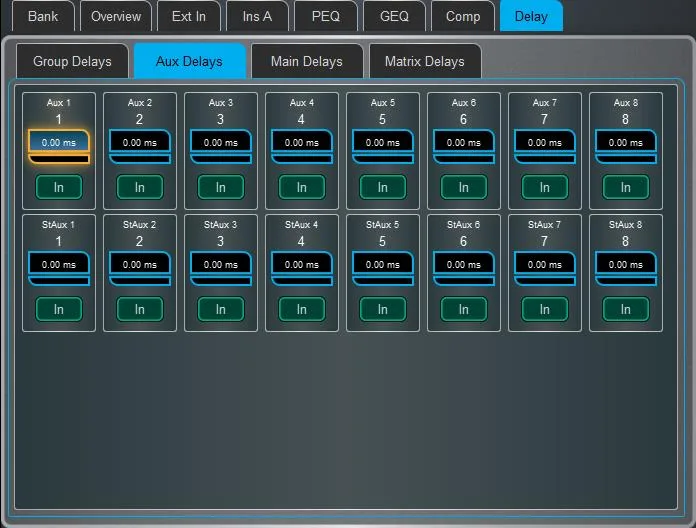Toggle the Aux 1 delay In button

click(x=59, y=187)
